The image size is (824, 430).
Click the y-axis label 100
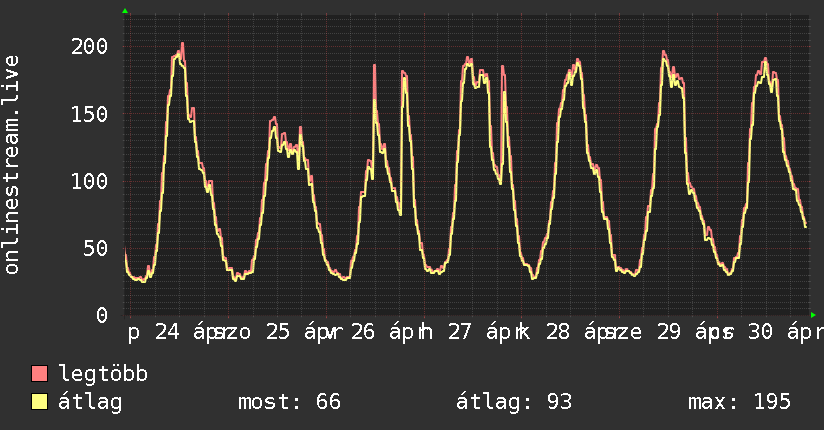coord(89,181)
